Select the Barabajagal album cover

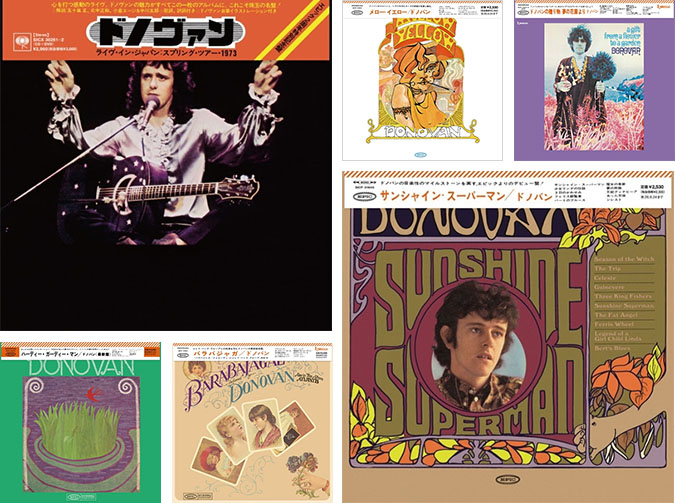click(253, 423)
